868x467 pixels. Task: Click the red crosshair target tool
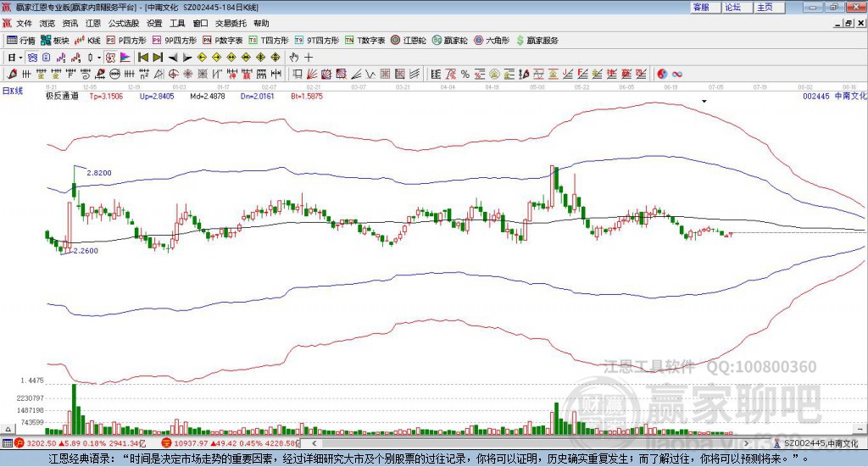point(173,74)
